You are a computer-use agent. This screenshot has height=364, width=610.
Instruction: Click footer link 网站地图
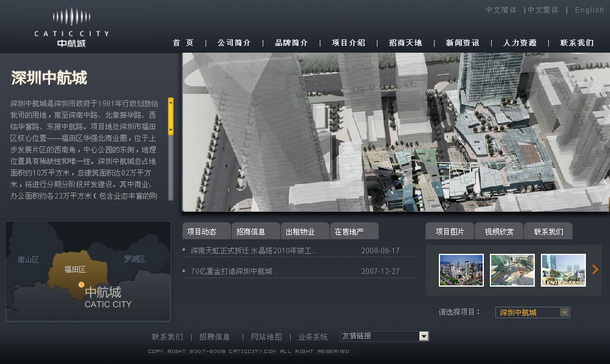tap(266, 337)
